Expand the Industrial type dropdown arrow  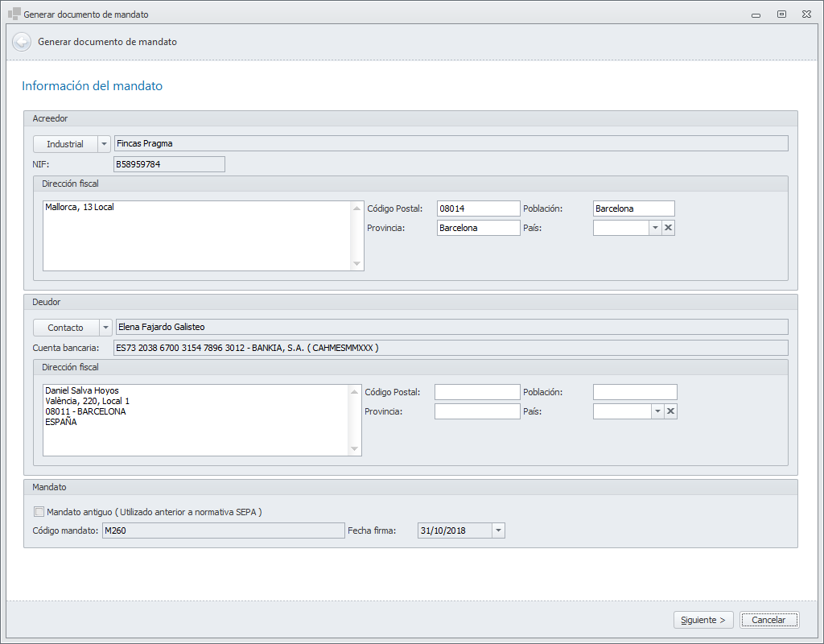103,144
